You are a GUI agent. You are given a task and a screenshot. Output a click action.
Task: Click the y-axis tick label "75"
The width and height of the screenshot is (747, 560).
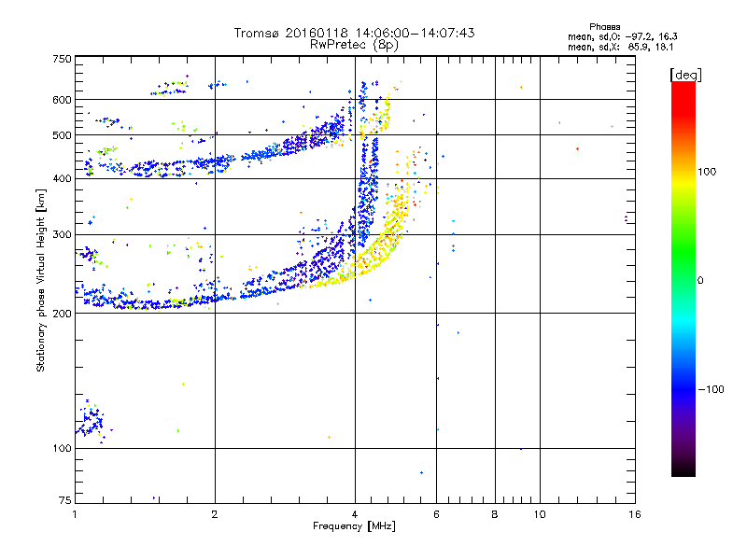click(x=64, y=500)
